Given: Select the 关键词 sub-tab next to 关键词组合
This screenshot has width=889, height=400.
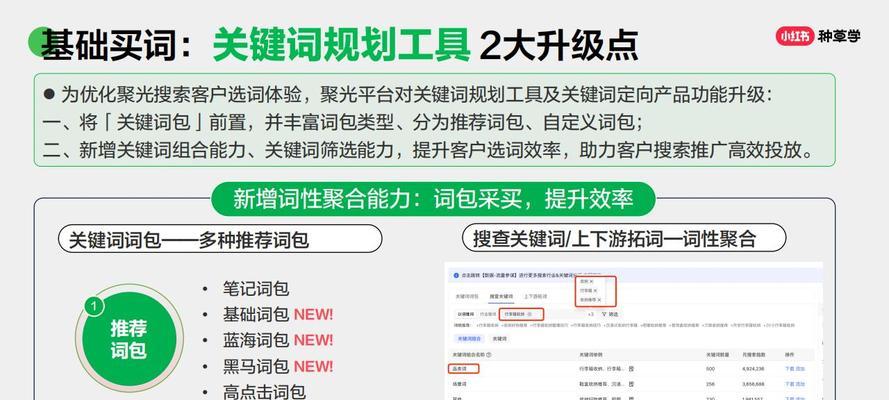Looking at the screenshot, I should [499, 339].
